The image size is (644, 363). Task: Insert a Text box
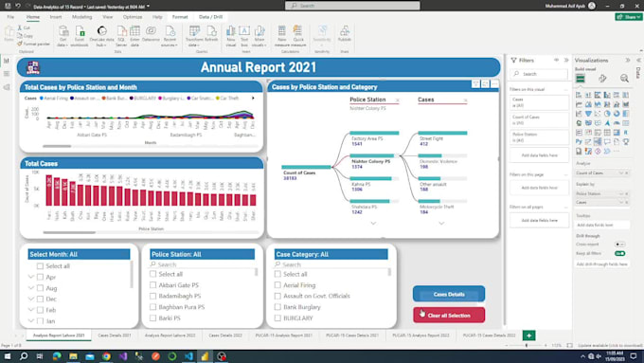click(244, 35)
